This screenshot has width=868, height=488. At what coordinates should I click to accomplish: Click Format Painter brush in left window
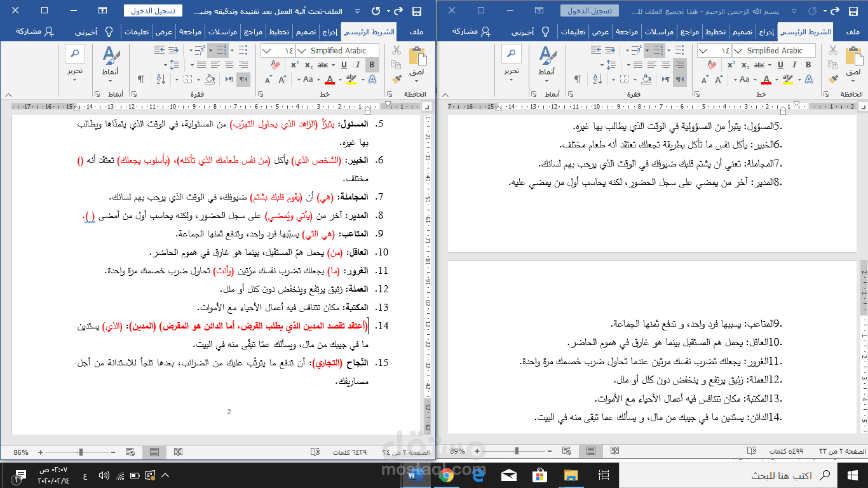[x=397, y=79]
